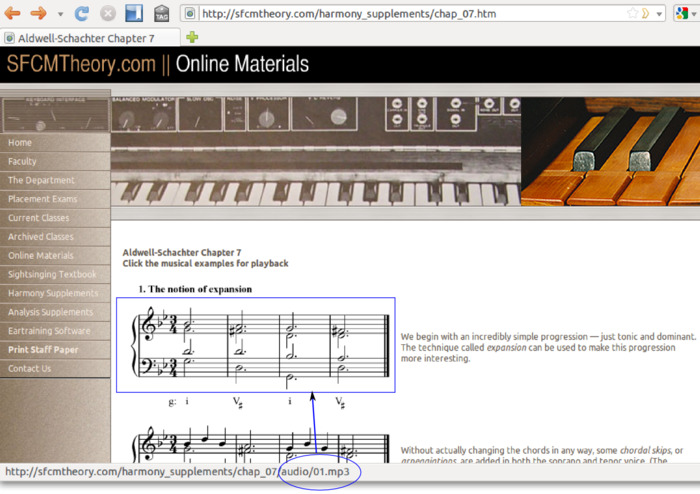The image size is (700, 494).
Task: Open Harmony Supplements in sidebar
Action: [x=55, y=293]
